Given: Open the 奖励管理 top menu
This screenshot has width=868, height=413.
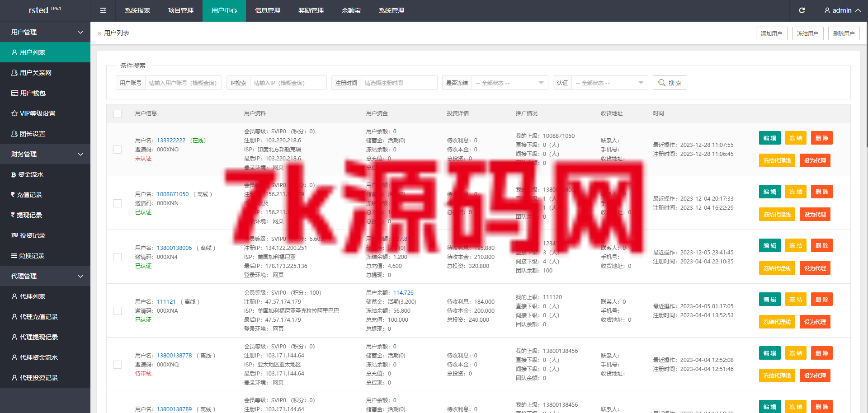Looking at the screenshot, I should 311,10.
